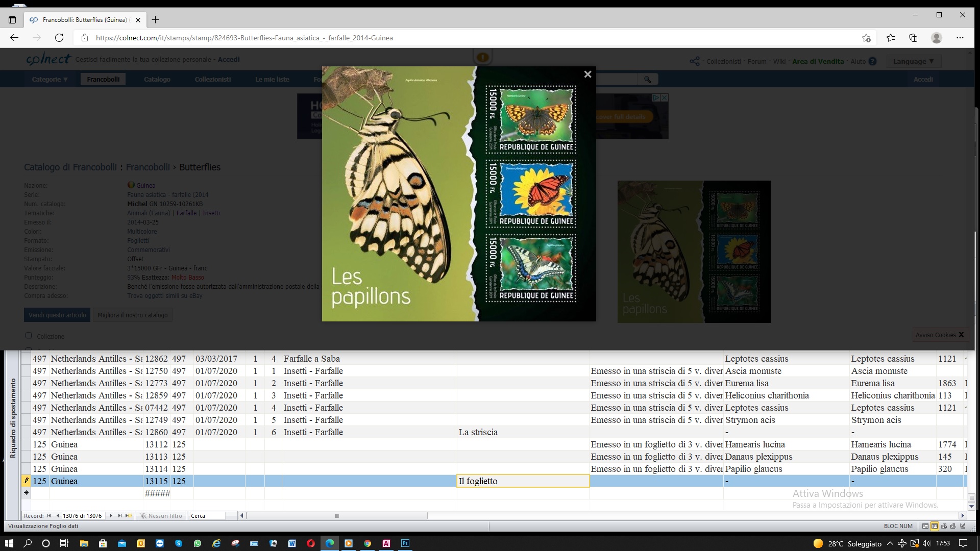Click the Les papillons stamp thumbnail

pyautogui.click(x=694, y=252)
